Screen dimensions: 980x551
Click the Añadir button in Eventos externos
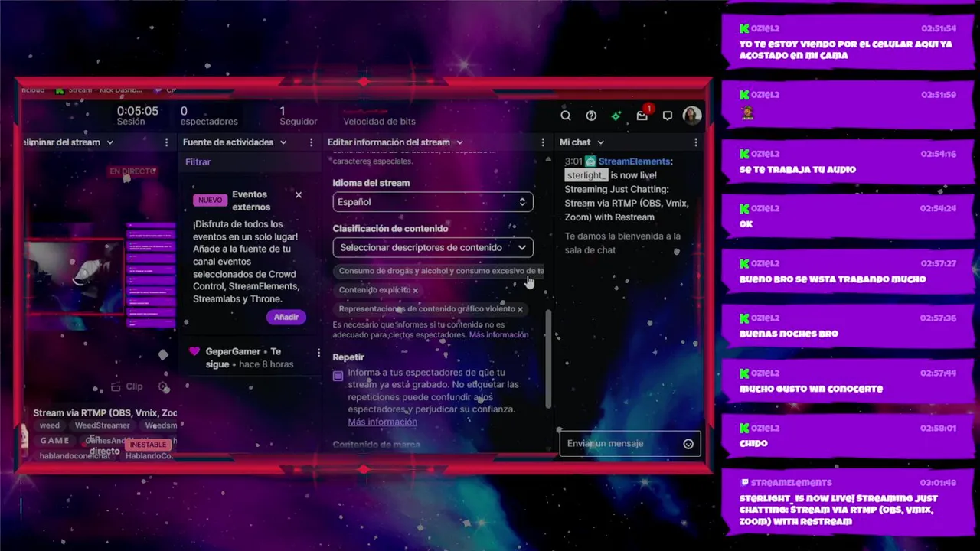[x=286, y=317]
